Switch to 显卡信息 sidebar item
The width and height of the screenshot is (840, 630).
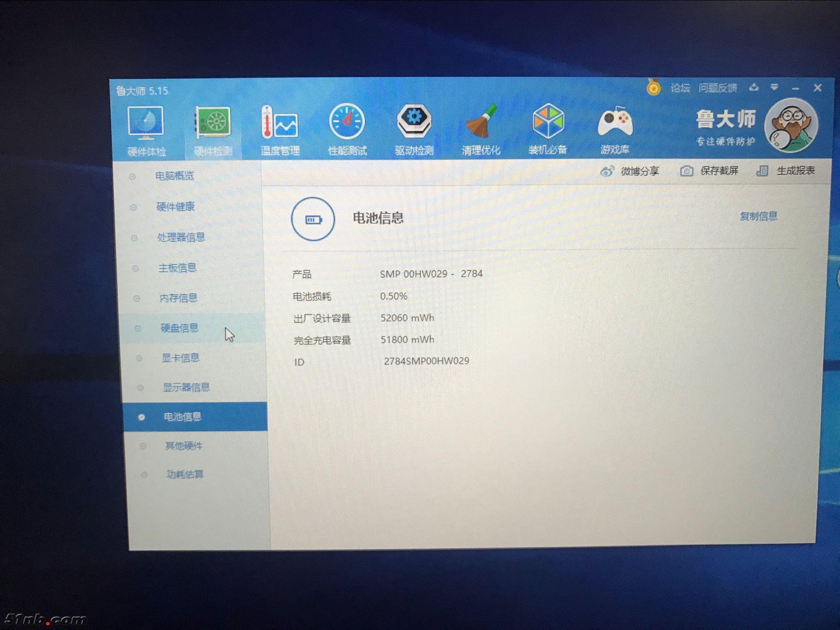point(180,358)
